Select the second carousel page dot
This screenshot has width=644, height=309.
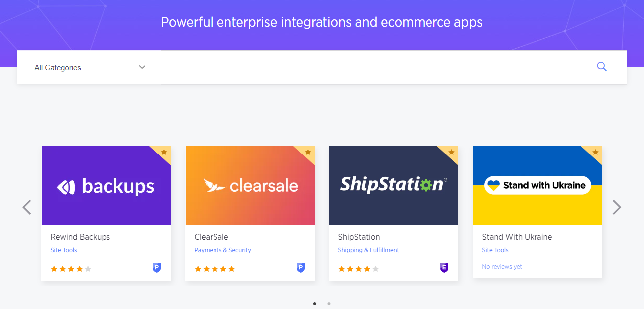[x=329, y=303]
